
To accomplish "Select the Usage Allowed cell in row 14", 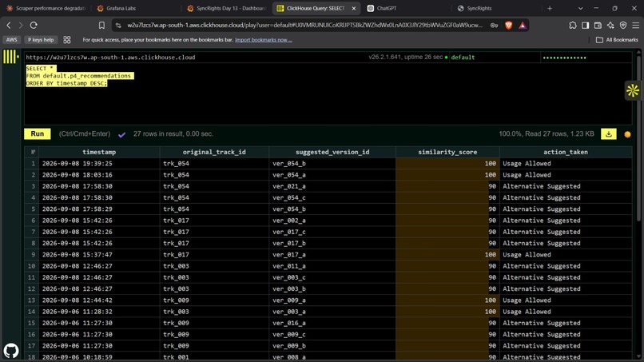I will tap(566, 312).
